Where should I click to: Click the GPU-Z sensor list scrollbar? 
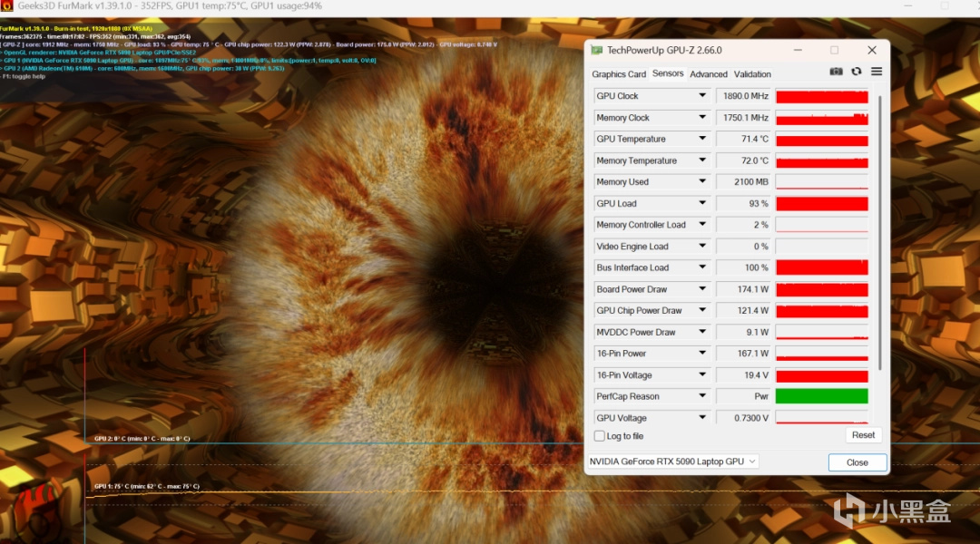[x=879, y=232]
